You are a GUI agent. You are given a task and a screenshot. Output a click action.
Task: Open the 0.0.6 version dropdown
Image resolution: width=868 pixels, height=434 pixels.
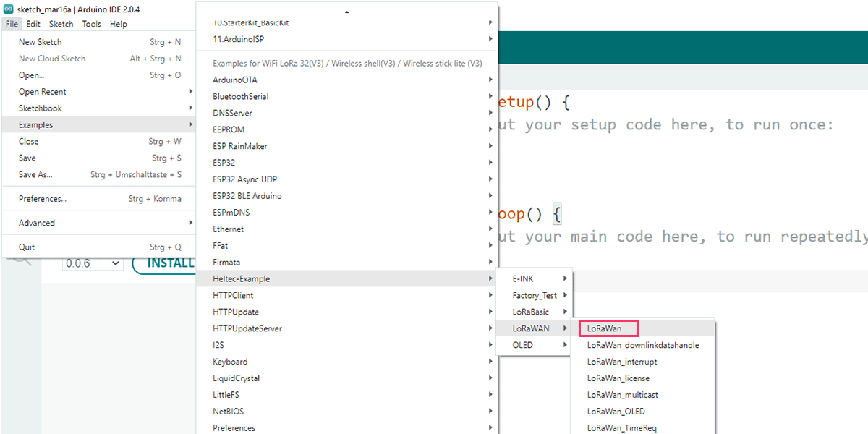tap(93, 264)
